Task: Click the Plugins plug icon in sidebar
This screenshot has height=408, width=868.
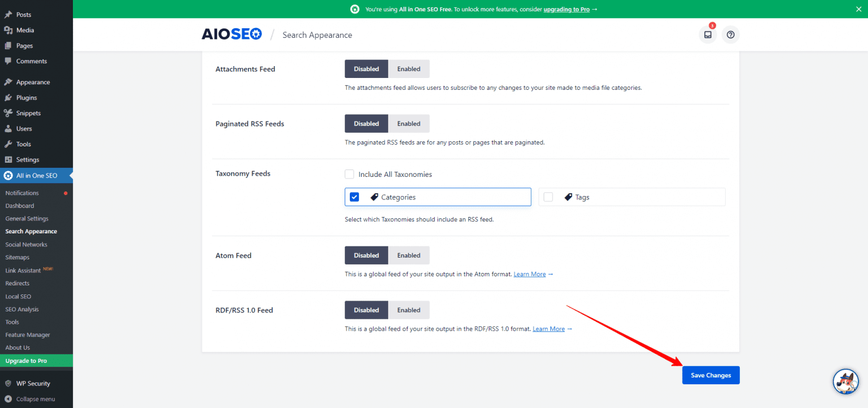Action: pyautogui.click(x=8, y=97)
